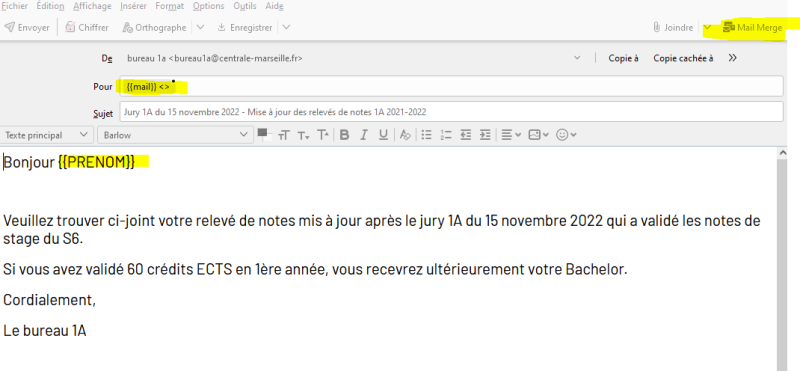Toggle underline formatting
Screen dimensions: 800x371
click(383, 135)
